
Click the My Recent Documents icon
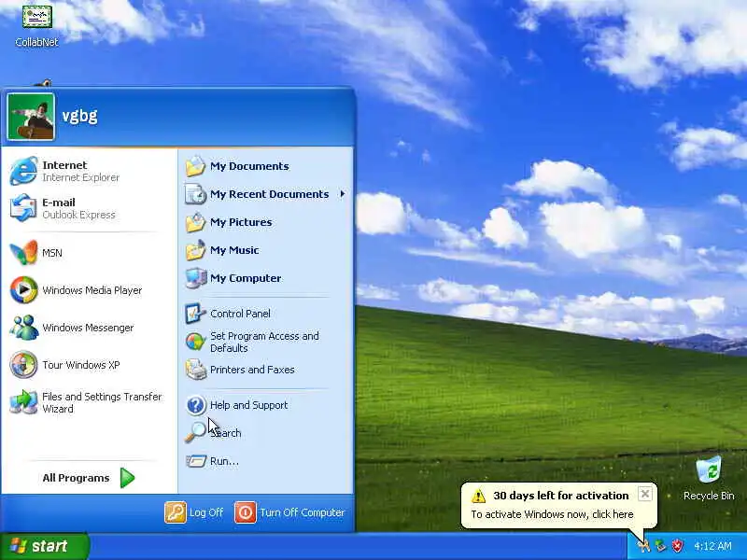pyautogui.click(x=195, y=194)
